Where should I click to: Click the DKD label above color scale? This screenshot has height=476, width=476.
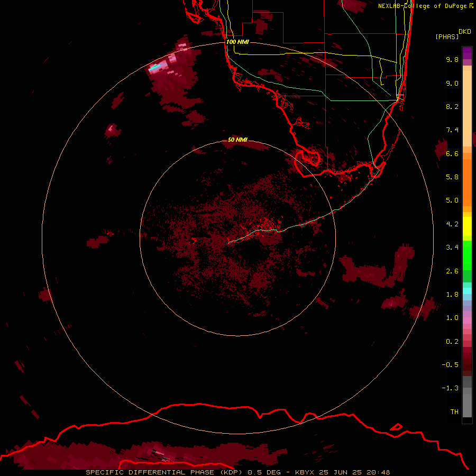click(465, 32)
